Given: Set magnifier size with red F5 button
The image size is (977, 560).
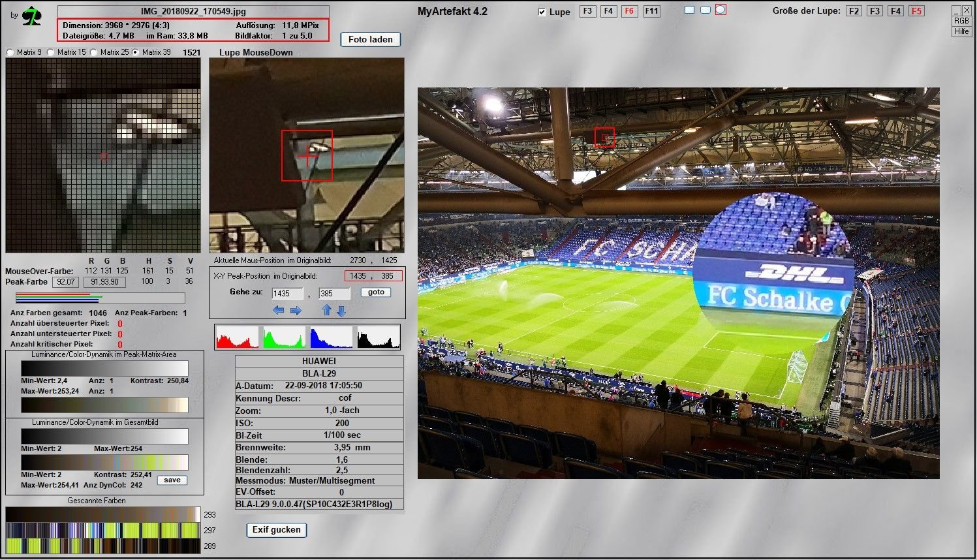Looking at the screenshot, I should point(917,11).
